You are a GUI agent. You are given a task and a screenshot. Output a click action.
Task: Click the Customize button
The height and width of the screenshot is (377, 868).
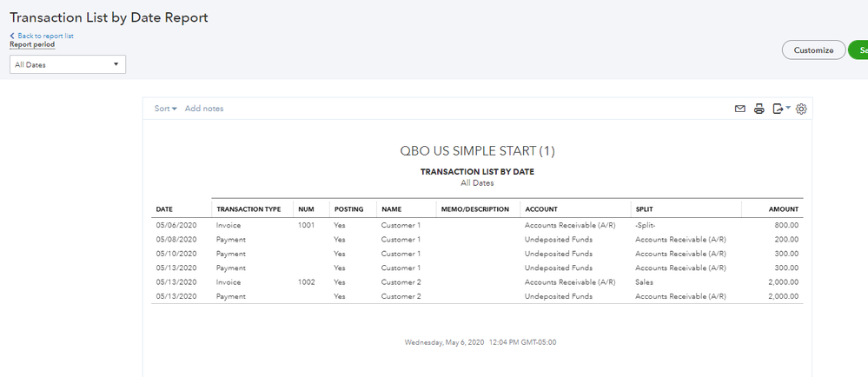pos(813,50)
